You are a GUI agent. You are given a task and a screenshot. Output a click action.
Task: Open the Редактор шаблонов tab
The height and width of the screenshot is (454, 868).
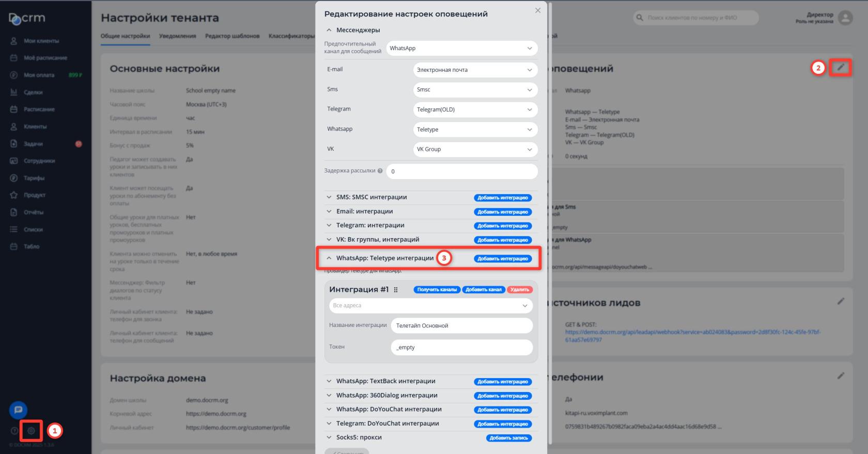click(x=232, y=36)
